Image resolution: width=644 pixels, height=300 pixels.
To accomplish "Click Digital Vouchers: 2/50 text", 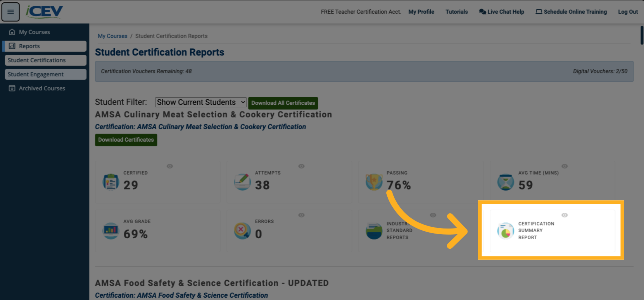I will pyautogui.click(x=600, y=71).
